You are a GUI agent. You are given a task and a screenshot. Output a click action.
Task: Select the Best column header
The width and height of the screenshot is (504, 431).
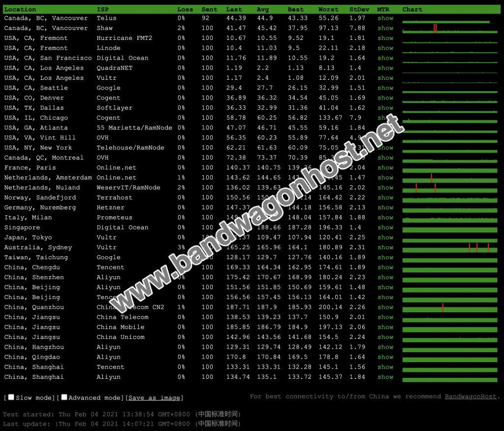pos(296,10)
